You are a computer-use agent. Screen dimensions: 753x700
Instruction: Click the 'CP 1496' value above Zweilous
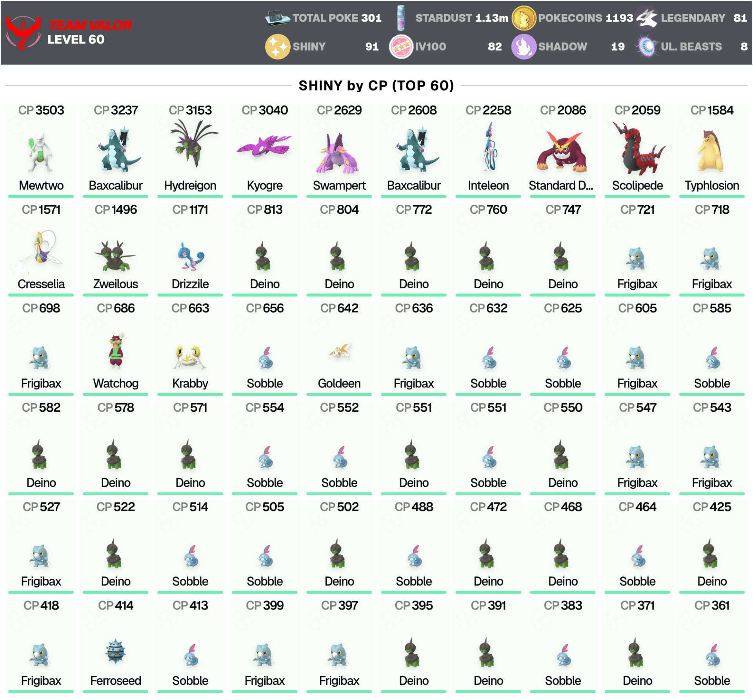click(x=116, y=210)
